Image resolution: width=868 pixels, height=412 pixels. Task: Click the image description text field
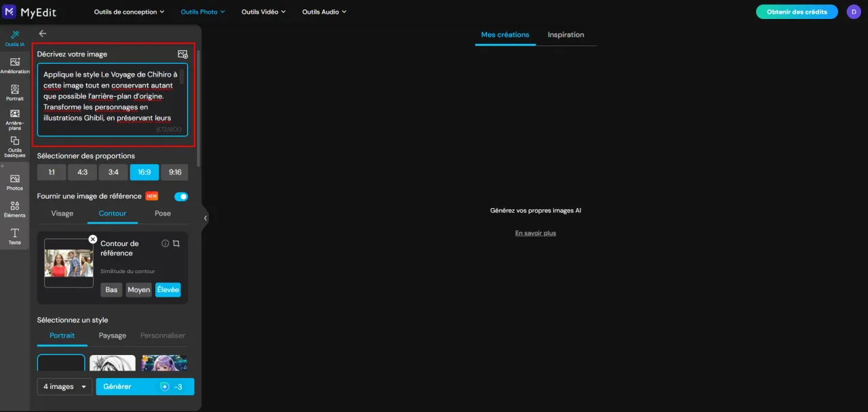[x=113, y=100]
